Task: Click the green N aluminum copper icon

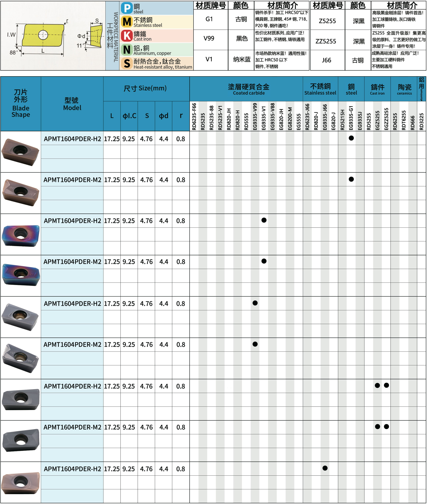Action: point(127,50)
